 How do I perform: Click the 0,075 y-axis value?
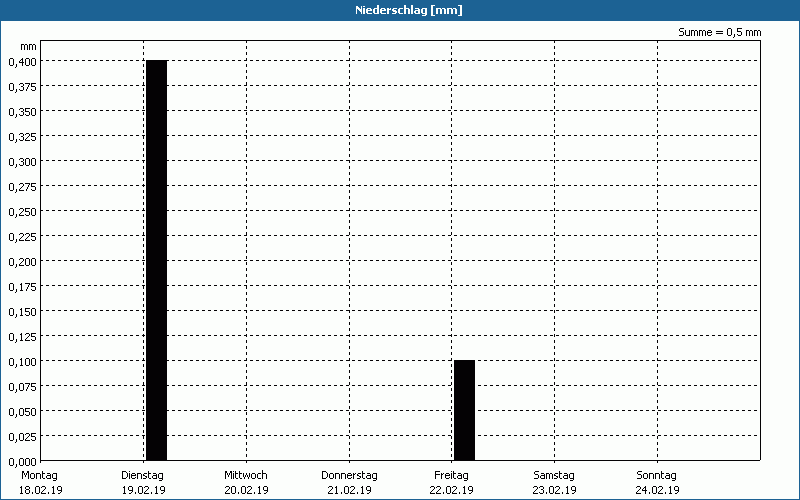pos(22,386)
